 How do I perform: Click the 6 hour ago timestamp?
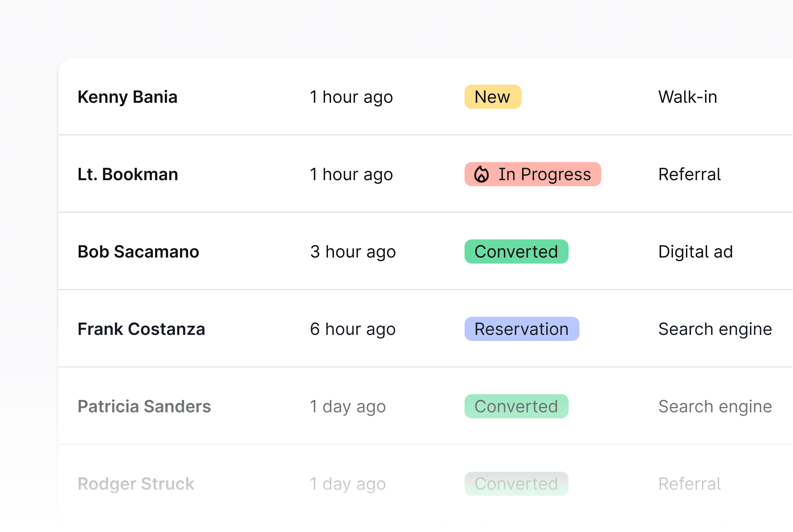(x=353, y=329)
